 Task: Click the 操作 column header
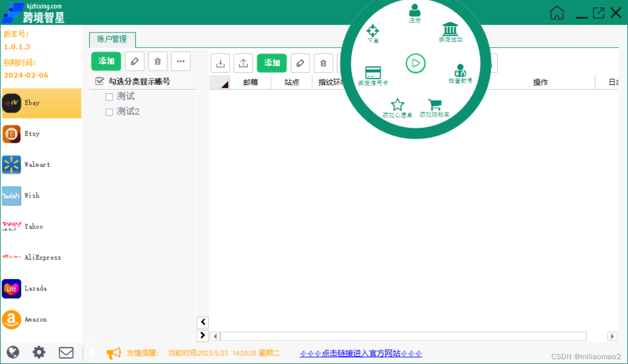pos(540,83)
